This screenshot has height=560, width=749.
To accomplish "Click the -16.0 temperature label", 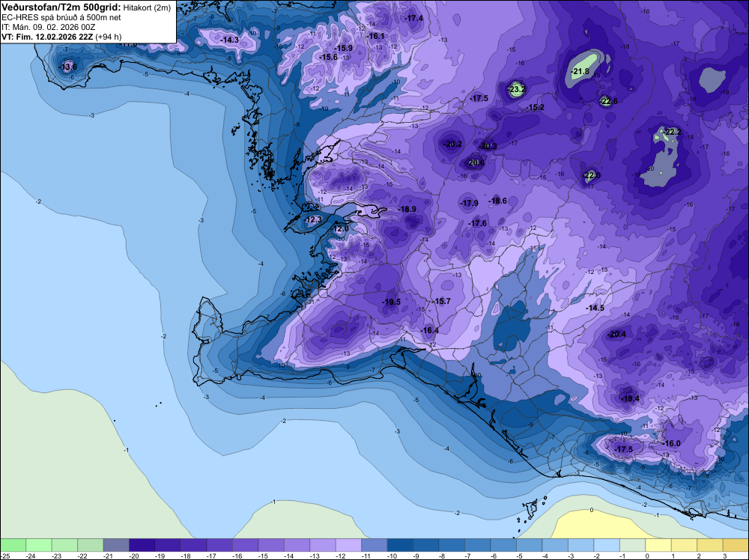I will (x=672, y=443).
